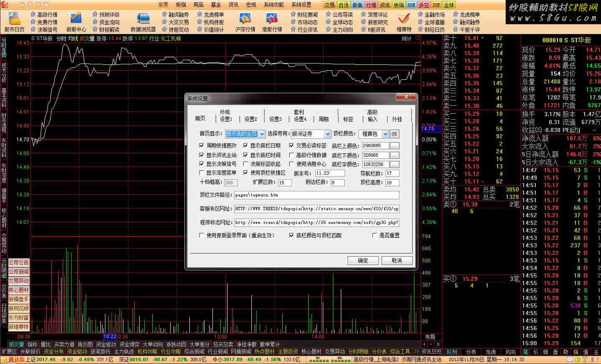Enable the 显示深度菜单 checkbox
601x364 pixels.
pos(202,173)
